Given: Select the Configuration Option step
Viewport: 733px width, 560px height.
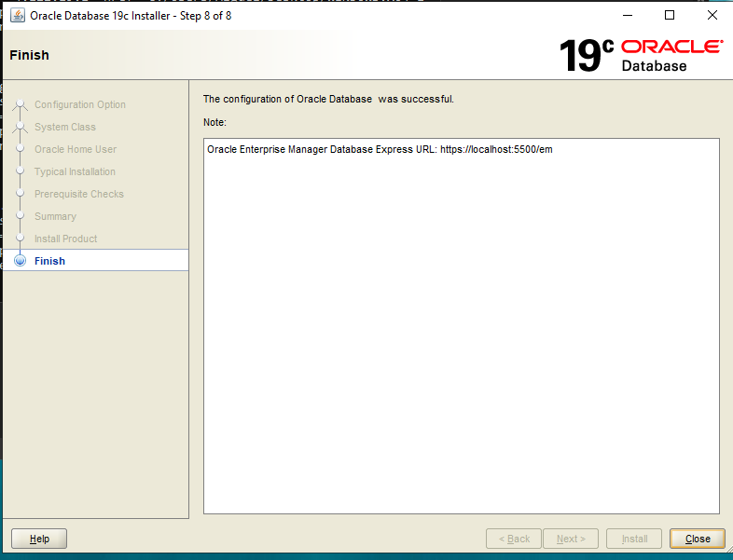Looking at the screenshot, I should pos(80,104).
